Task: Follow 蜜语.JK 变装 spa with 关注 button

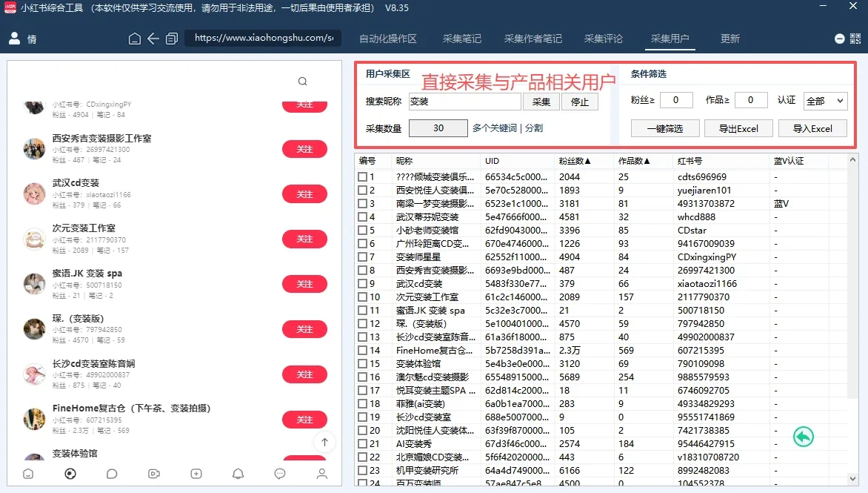Action: (304, 284)
